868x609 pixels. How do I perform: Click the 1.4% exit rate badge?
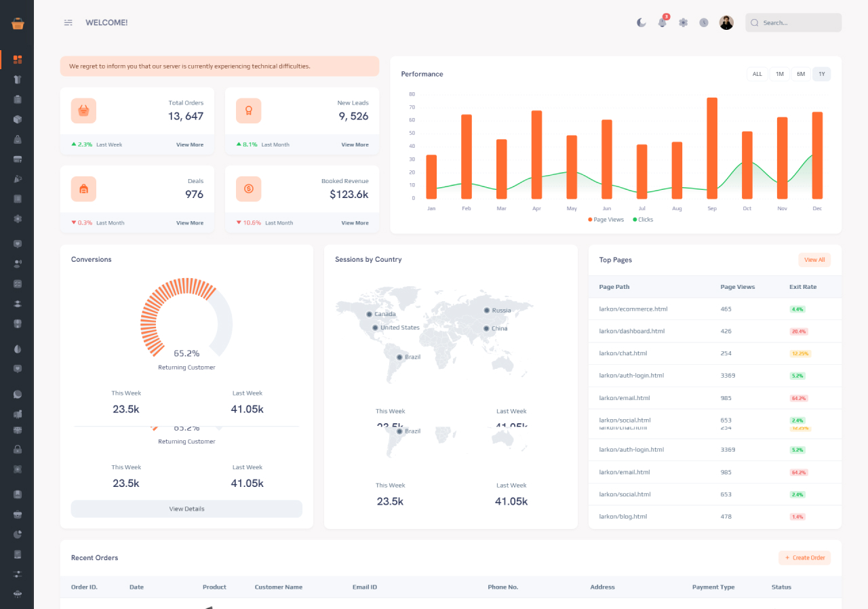[797, 517]
